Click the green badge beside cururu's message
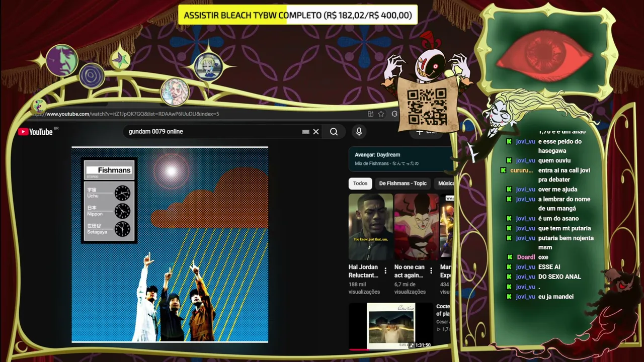The image size is (644, 362). click(503, 170)
